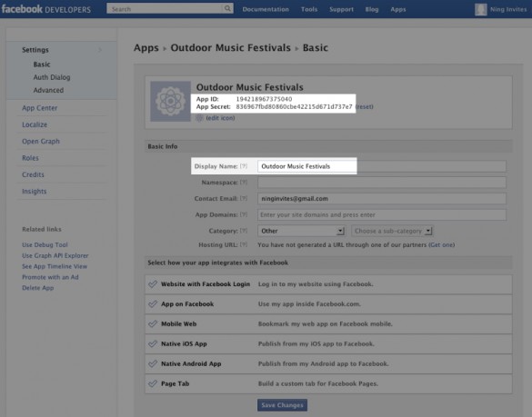This screenshot has width=532, height=417.
Task: Select Auth Dialog under Settings
Action: (x=52, y=77)
